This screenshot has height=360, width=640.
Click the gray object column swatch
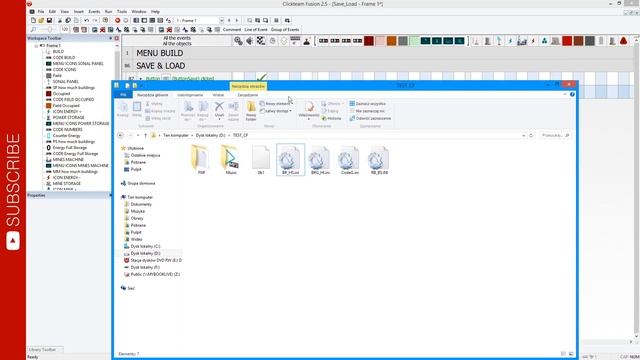403,41
